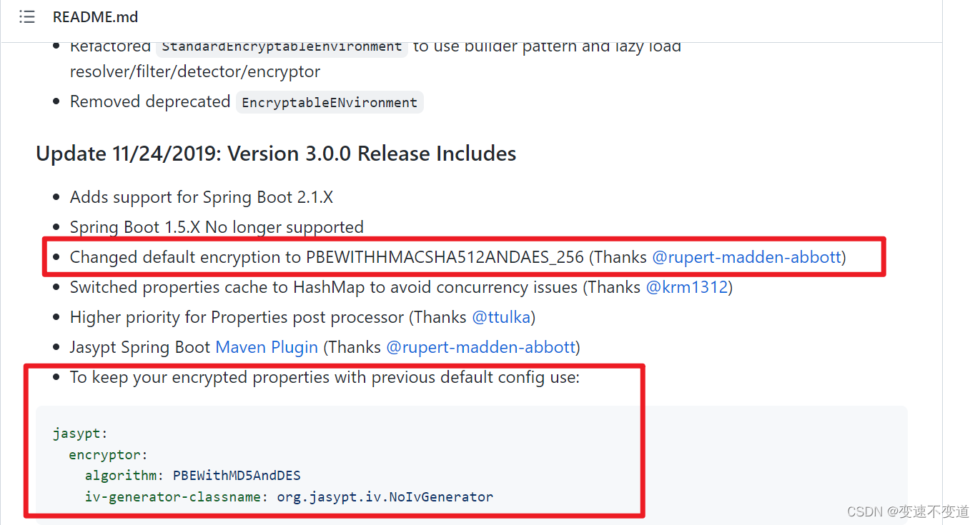Open @krm1312 contributor profile link
This screenshot has height=525, width=980.
[x=687, y=287]
